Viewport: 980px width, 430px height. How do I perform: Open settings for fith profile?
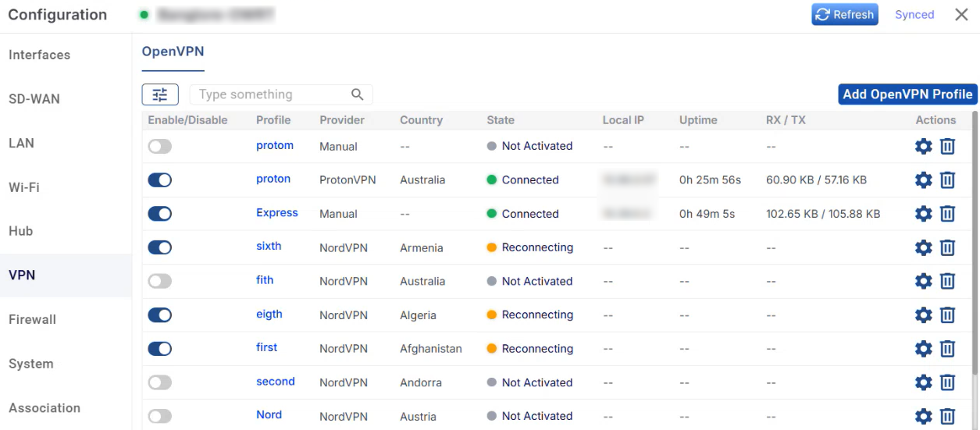[924, 281]
